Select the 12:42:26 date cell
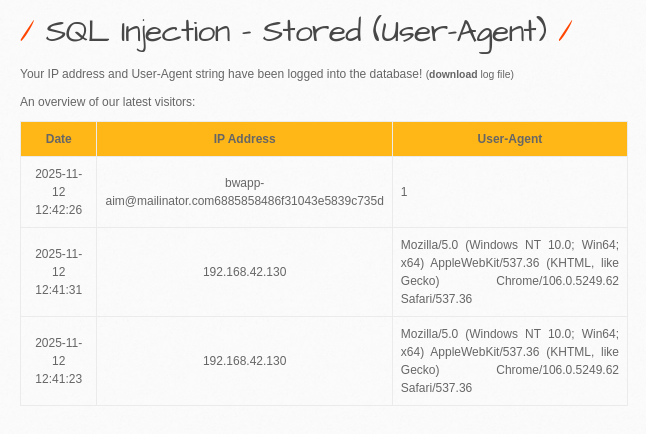The width and height of the screenshot is (646, 434). tap(58, 191)
